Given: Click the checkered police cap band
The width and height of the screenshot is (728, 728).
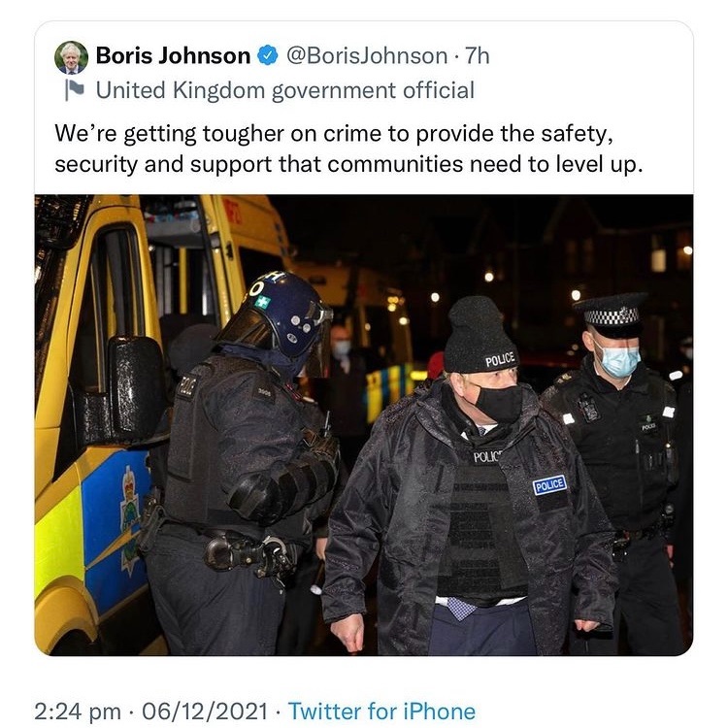Looking at the screenshot, I should (612, 316).
